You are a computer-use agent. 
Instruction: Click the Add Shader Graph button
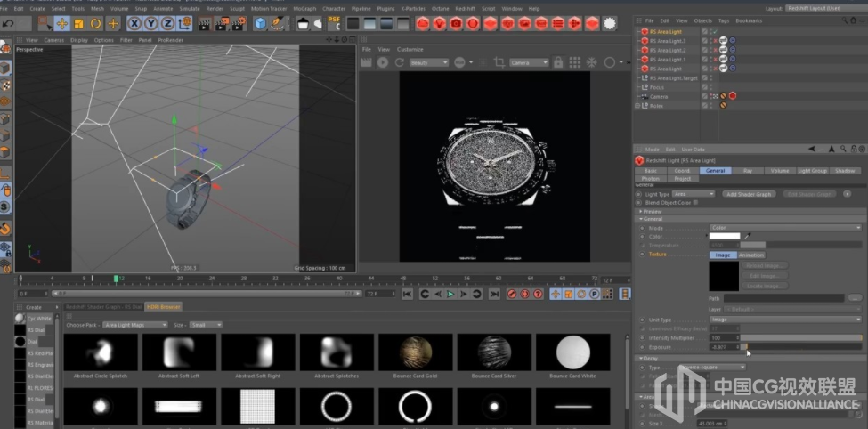click(x=750, y=194)
